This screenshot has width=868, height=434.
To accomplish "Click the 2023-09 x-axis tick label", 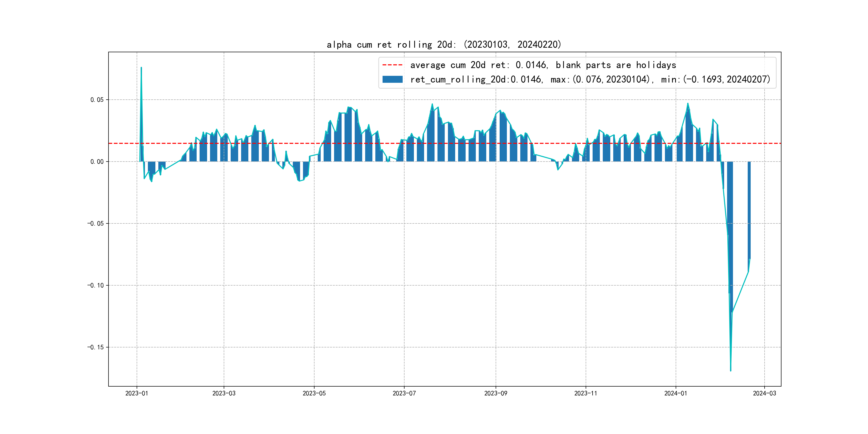I will (495, 393).
